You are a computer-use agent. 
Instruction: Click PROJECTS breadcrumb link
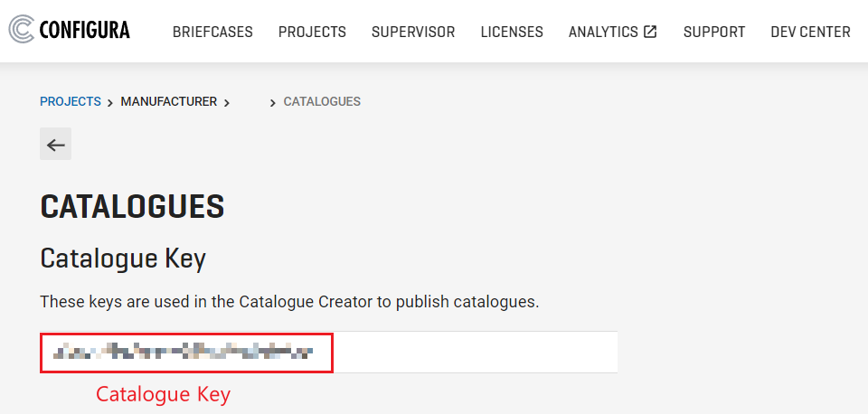click(x=71, y=102)
